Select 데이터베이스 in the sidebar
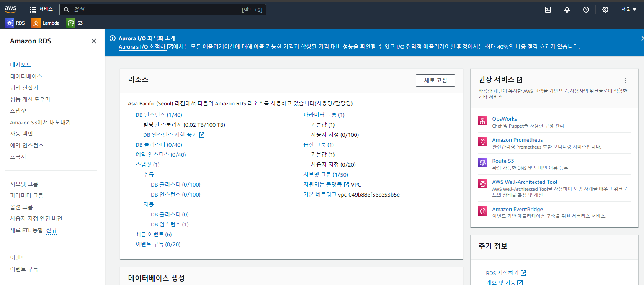Viewport: 644px width, 285px height. click(x=26, y=76)
